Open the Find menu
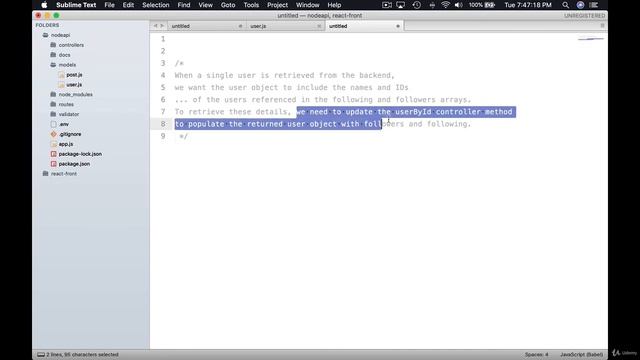The image size is (640, 360). (184, 5)
